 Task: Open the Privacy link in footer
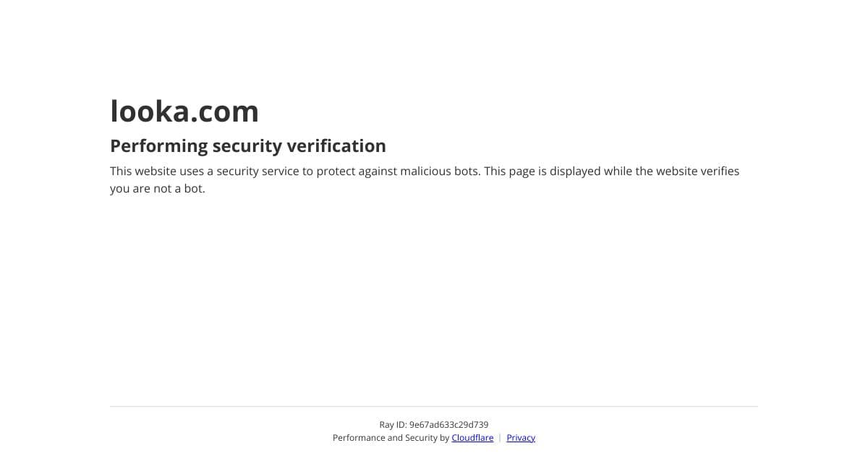(521, 438)
